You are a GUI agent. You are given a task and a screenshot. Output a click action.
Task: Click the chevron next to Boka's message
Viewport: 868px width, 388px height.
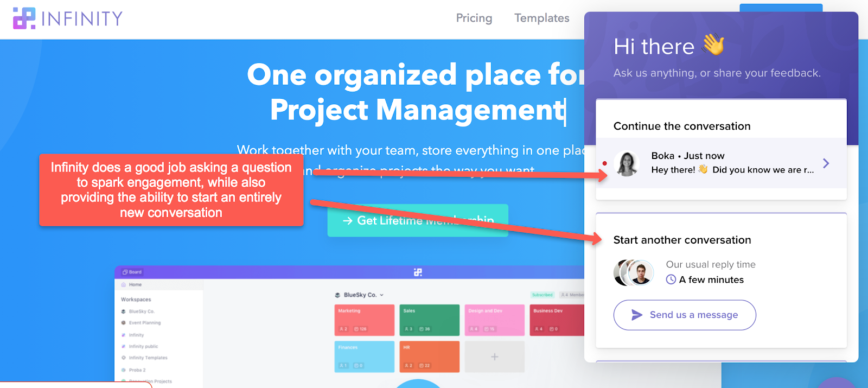click(826, 163)
